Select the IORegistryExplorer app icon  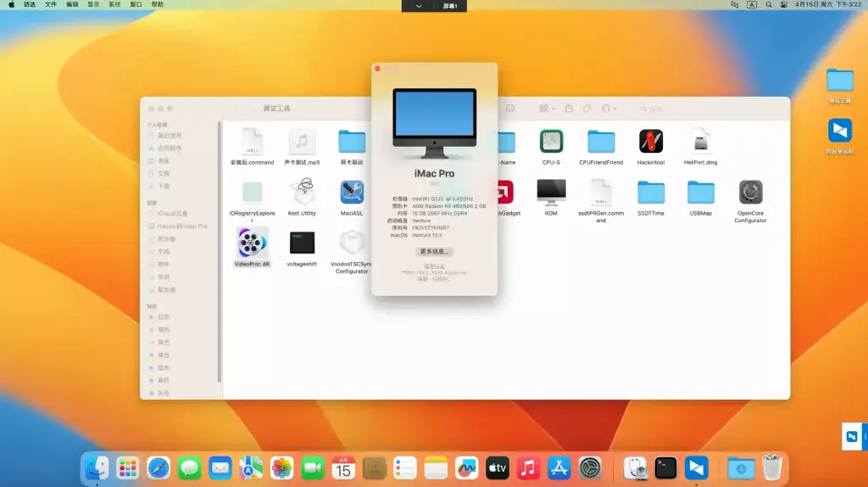(252, 193)
